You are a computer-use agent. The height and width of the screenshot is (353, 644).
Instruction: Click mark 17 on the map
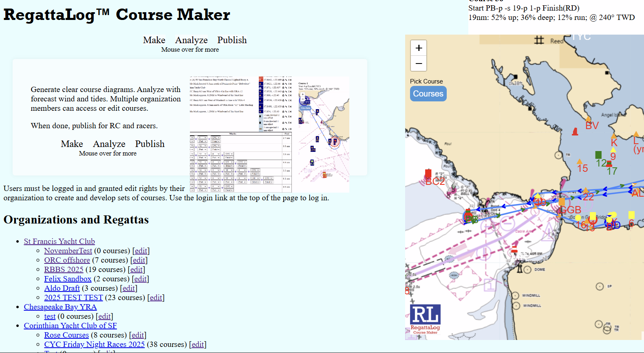pyautogui.click(x=609, y=164)
